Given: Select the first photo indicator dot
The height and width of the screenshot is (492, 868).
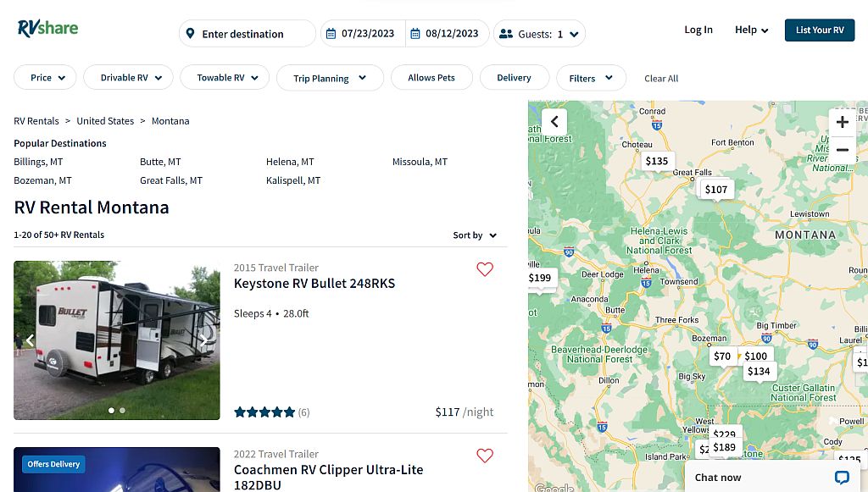Looking at the screenshot, I should click(x=111, y=410).
